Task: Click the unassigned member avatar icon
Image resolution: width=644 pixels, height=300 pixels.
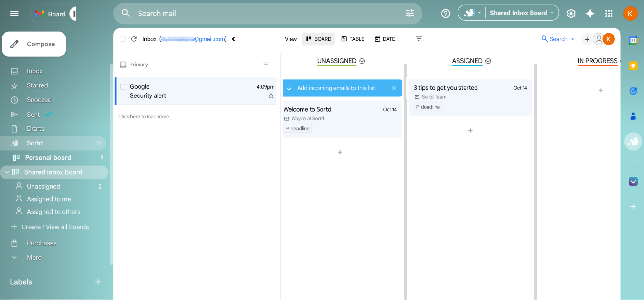Action: [x=598, y=39]
